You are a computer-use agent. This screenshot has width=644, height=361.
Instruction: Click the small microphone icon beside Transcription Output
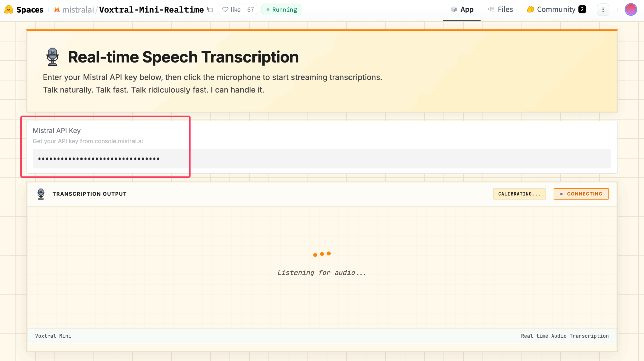[41, 194]
